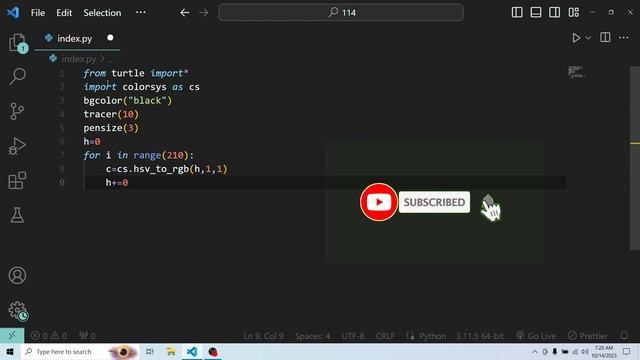Image resolution: width=640 pixels, height=360 pixels.
Task: Open Task View on the taskbar
Action: [x=150, y=351]
